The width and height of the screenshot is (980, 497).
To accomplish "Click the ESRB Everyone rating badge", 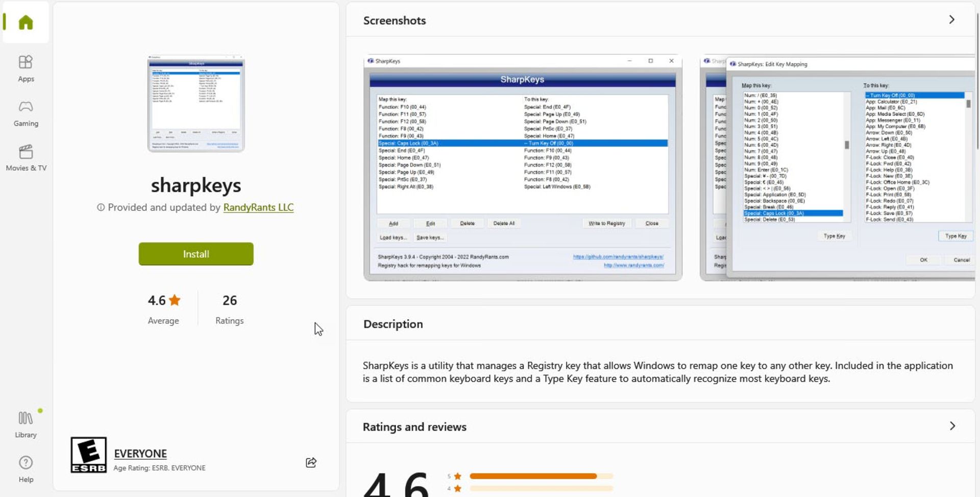I will coord(88,455).
